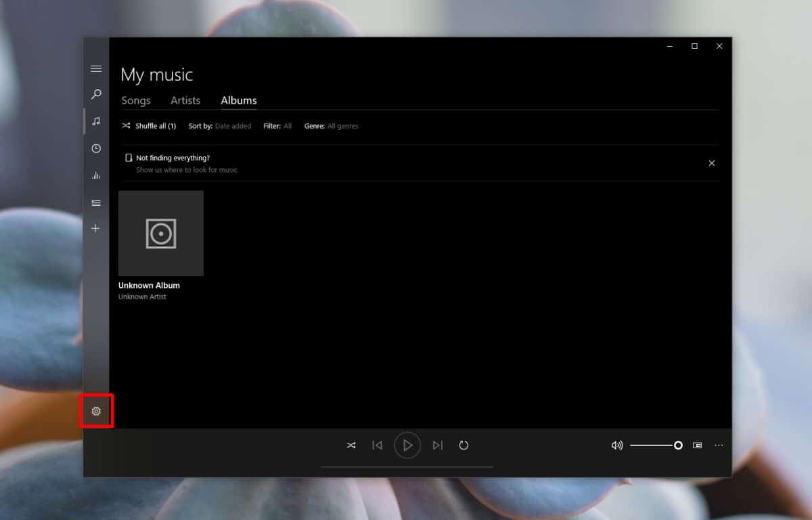Open Playlists icon in sidebar

(x=96, y=202)
